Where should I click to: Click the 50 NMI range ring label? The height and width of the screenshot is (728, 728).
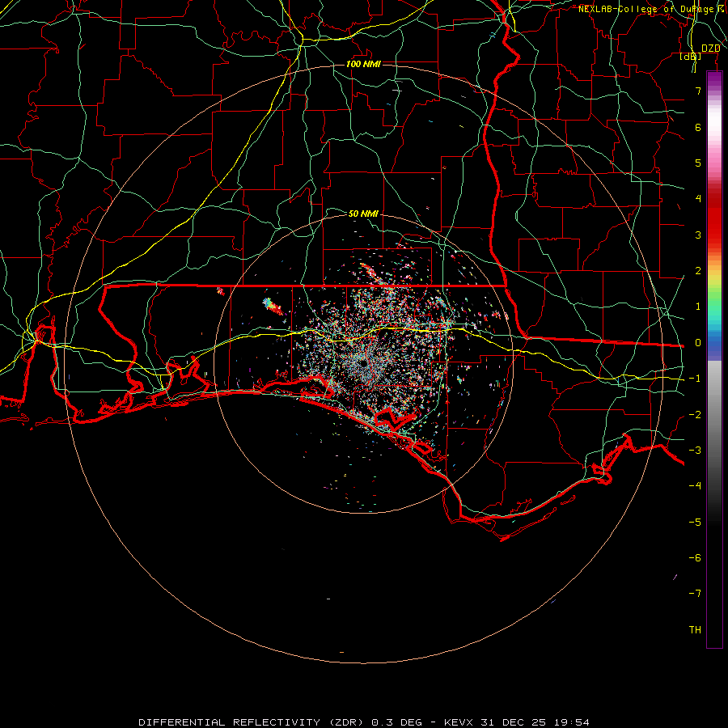click(363, 214)
